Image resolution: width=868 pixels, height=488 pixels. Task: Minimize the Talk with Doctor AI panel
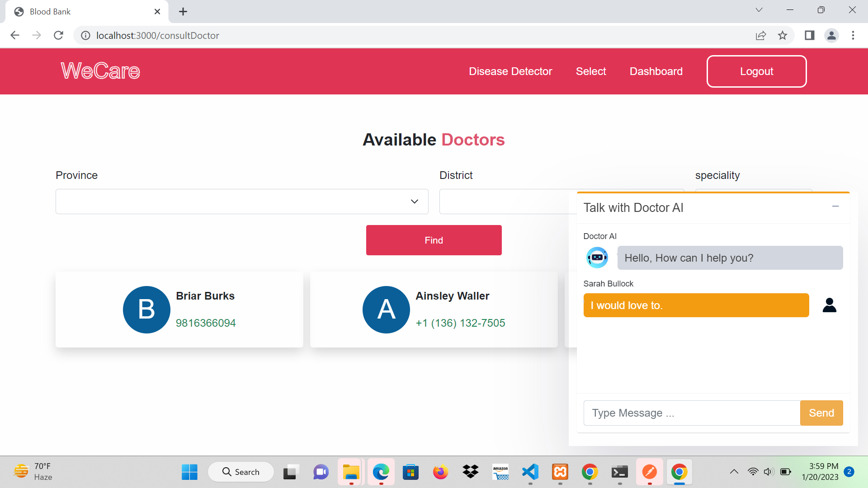[x=835, y=206]
